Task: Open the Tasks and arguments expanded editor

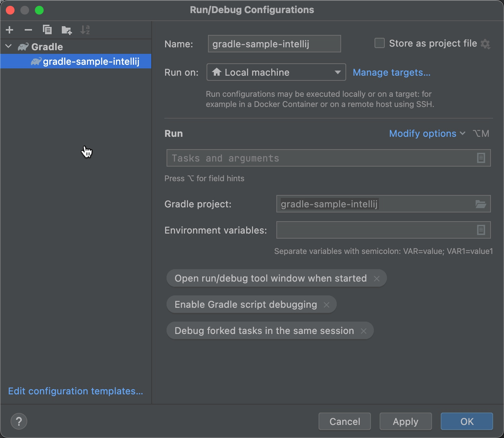Action: [481, 158]
